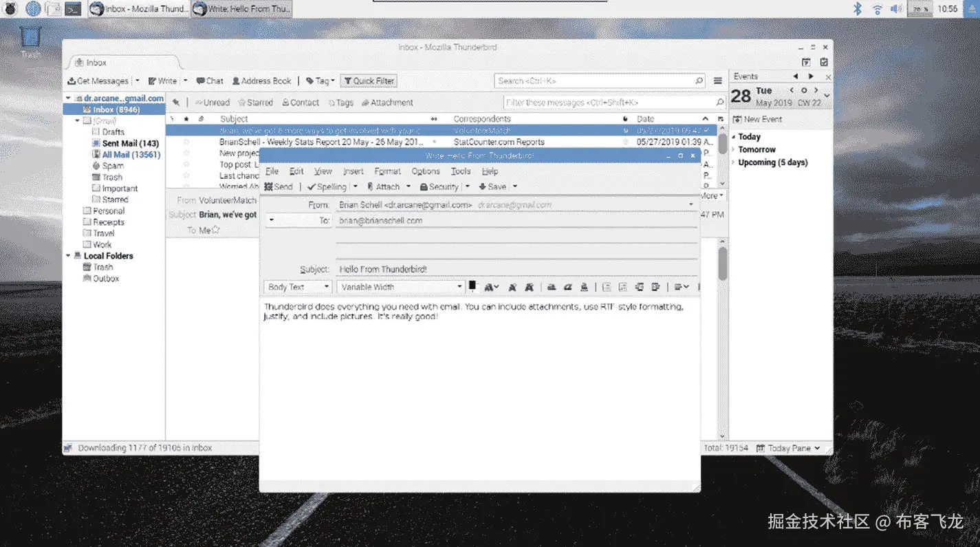The width and height of the screenshot is (980, 547).
Task: Open the Sent Mail (143) folder
Action: point(125,143)
